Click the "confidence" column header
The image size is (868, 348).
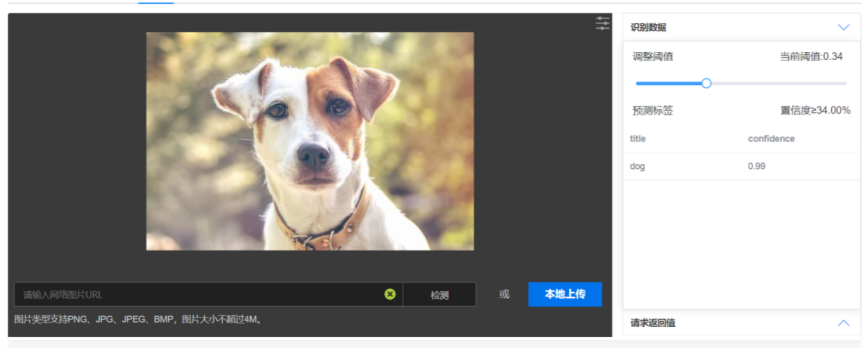pos(771,138)
